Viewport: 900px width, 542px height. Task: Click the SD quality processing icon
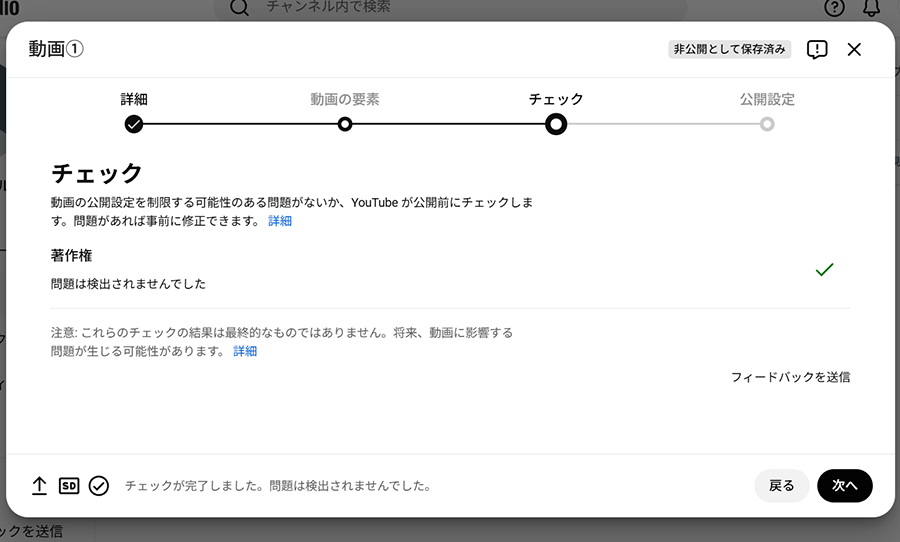coord(69,486)
